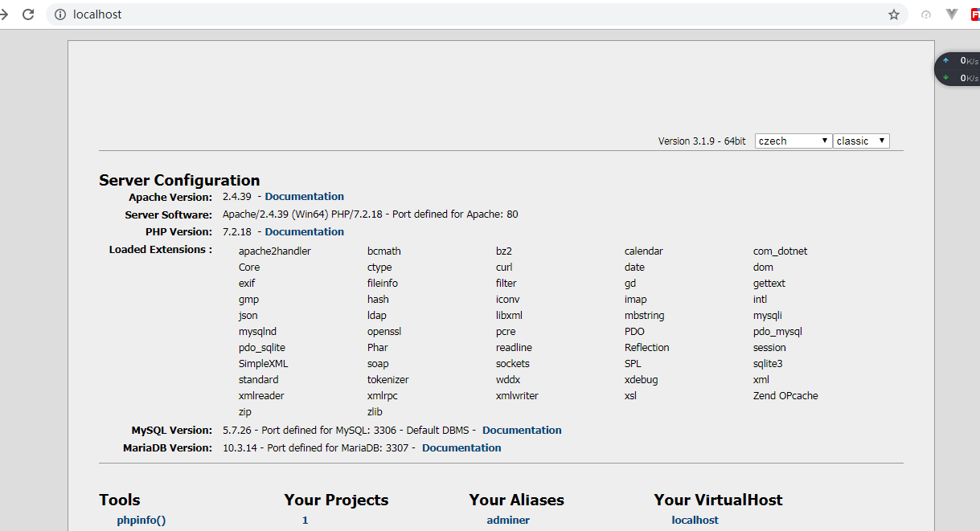Click the Version 3.1.9 - 64bit text
Screen dimensions: 980x531
702,141
